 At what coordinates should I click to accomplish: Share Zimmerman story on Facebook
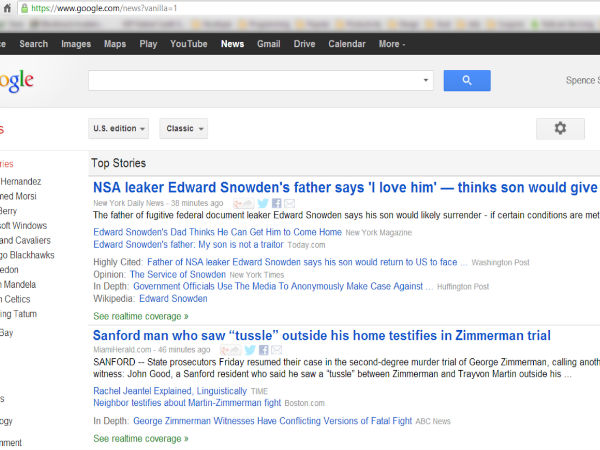pyautogui.click(x=264, y=350)
